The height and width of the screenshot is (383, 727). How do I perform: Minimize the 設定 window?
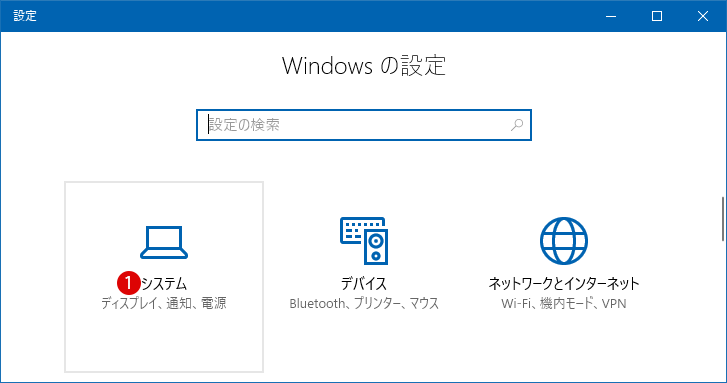(611, 16)
